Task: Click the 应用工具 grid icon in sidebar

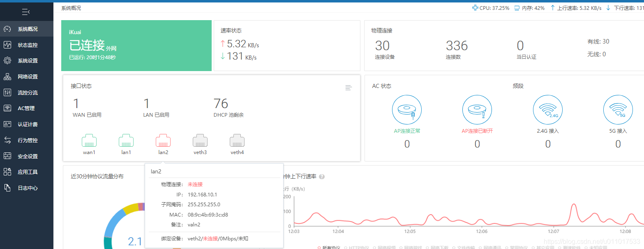Action: pyautogui.click(x=7, y=172)
